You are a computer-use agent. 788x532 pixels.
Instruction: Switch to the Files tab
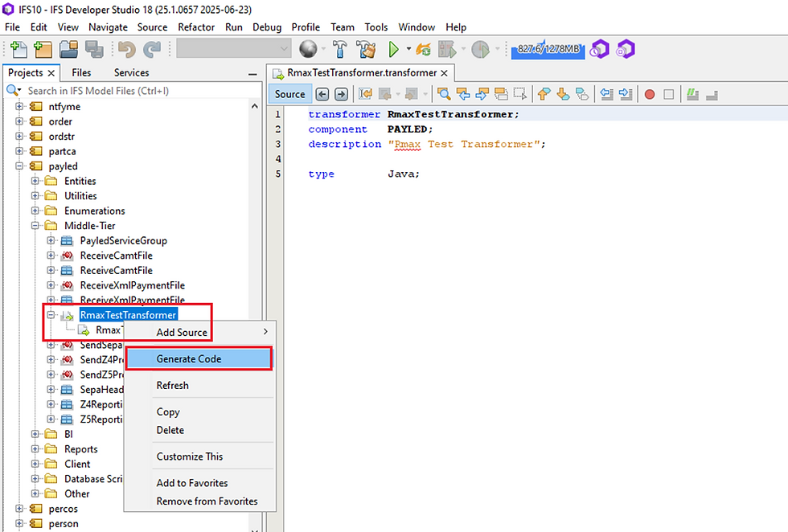click(81, 73)
